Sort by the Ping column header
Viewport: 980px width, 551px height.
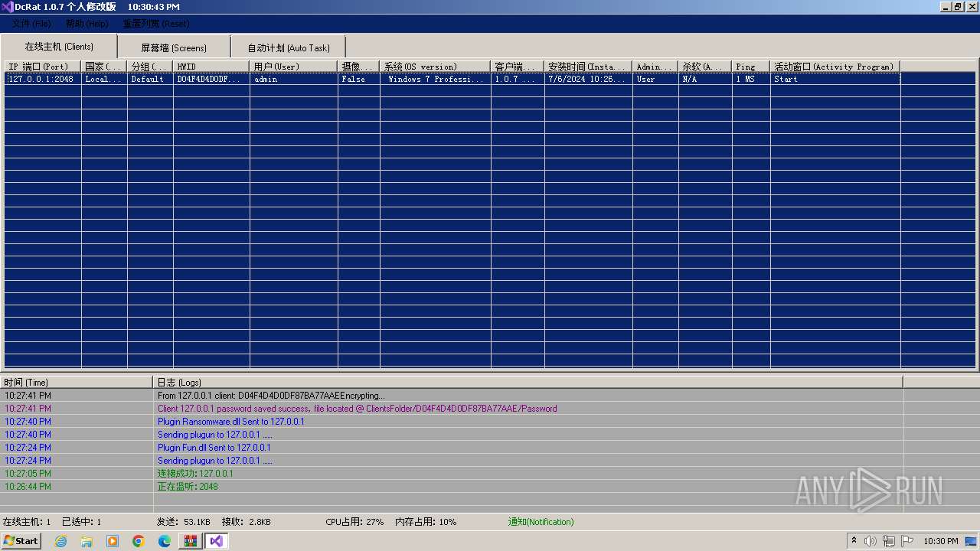(751, 67)
